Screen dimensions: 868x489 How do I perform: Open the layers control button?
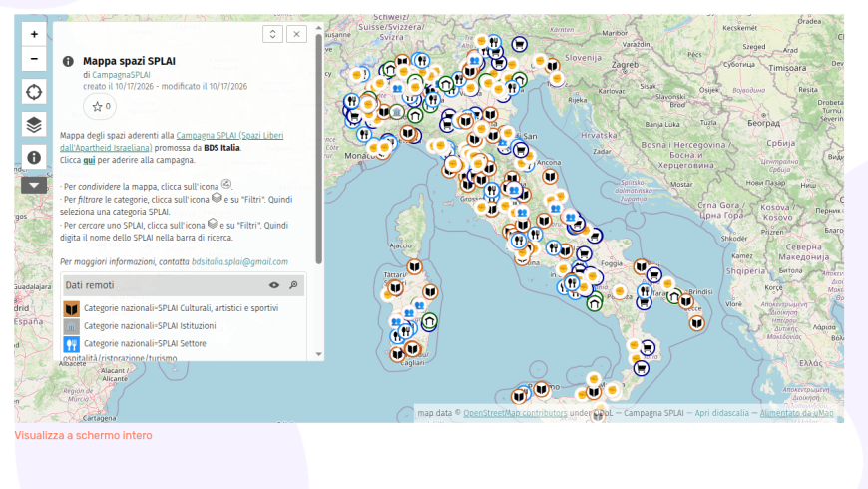[x=34, y=125]
